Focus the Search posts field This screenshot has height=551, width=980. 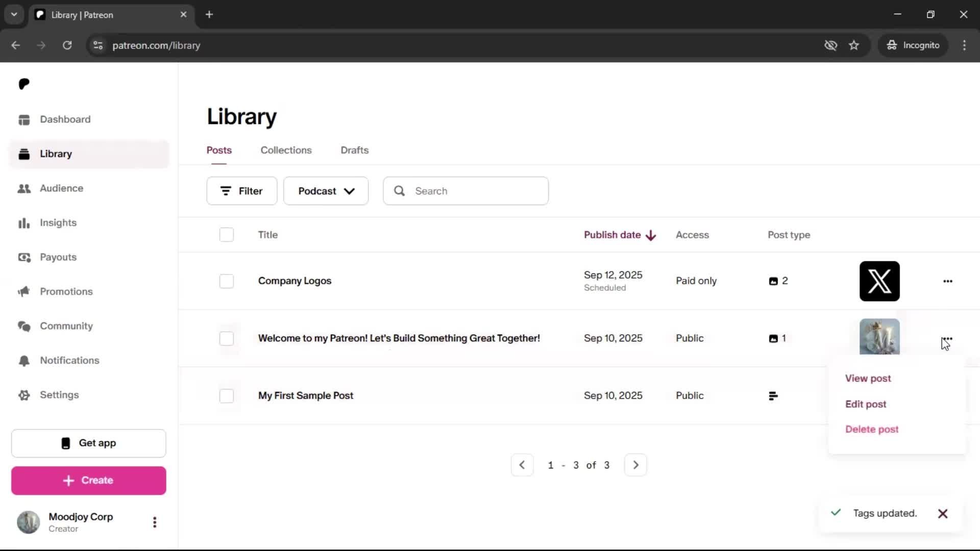(x=466, y=191)
